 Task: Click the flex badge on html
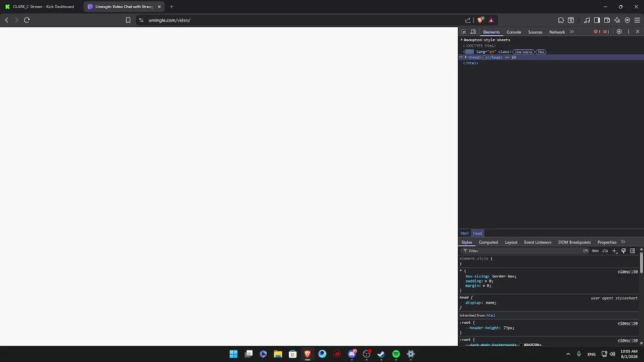[541, 52]
